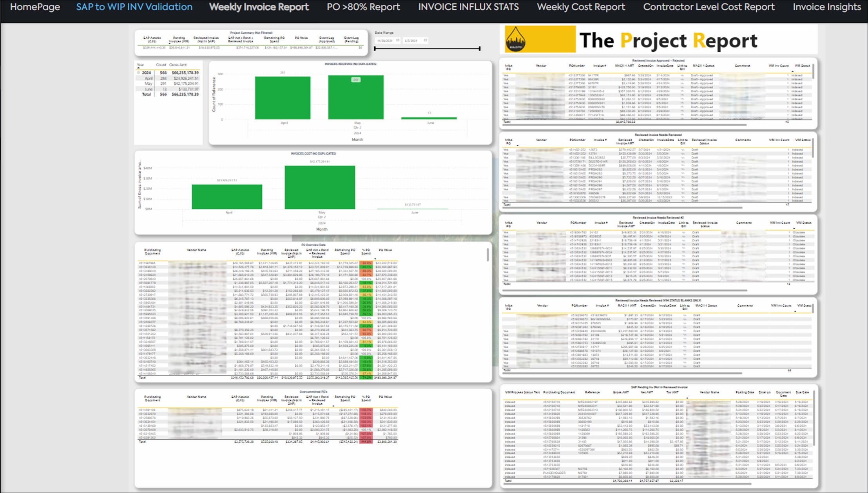868x493 pixels.
Task: Open Contractor Level Cost Report tab
Action: click(709, 7)
